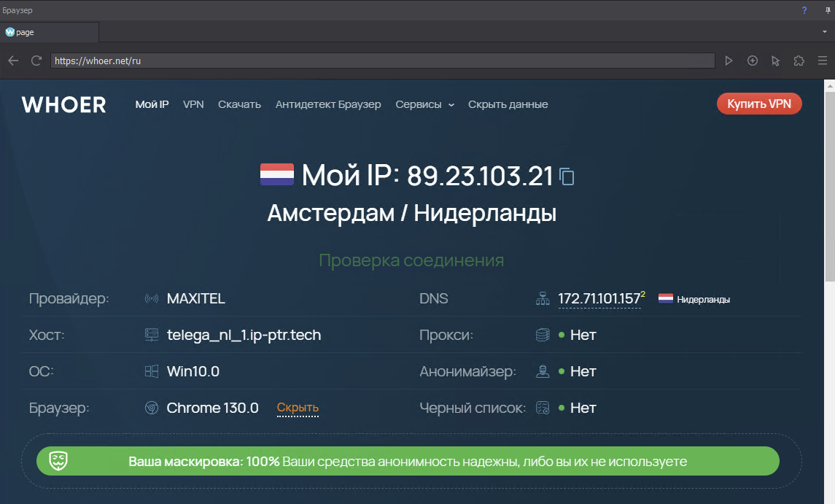Click the help question mark icon

tap(804, 10)
